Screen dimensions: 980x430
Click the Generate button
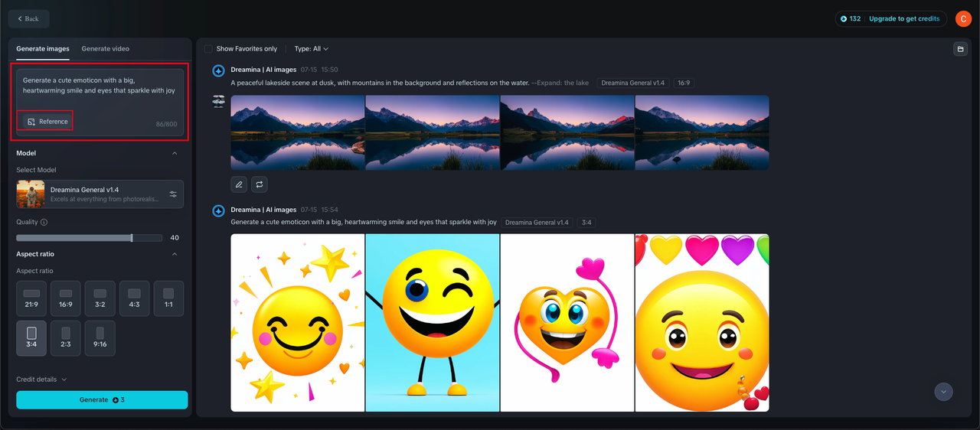click(x=102, y=399)
